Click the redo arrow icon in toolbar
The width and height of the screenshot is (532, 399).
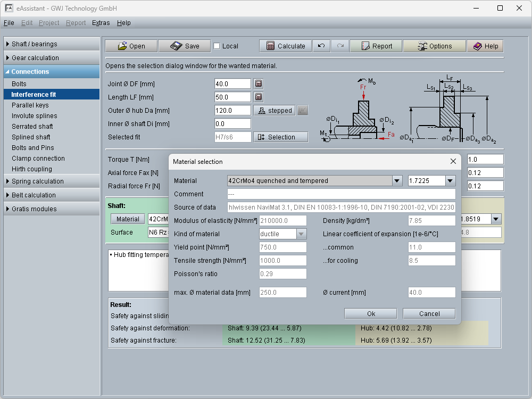click(x=339, y=46)
